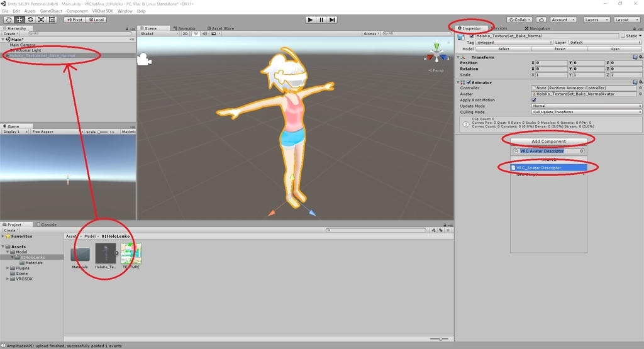Toggle scene effects image icon
The image size is (644, 349).
coord(214,34)
